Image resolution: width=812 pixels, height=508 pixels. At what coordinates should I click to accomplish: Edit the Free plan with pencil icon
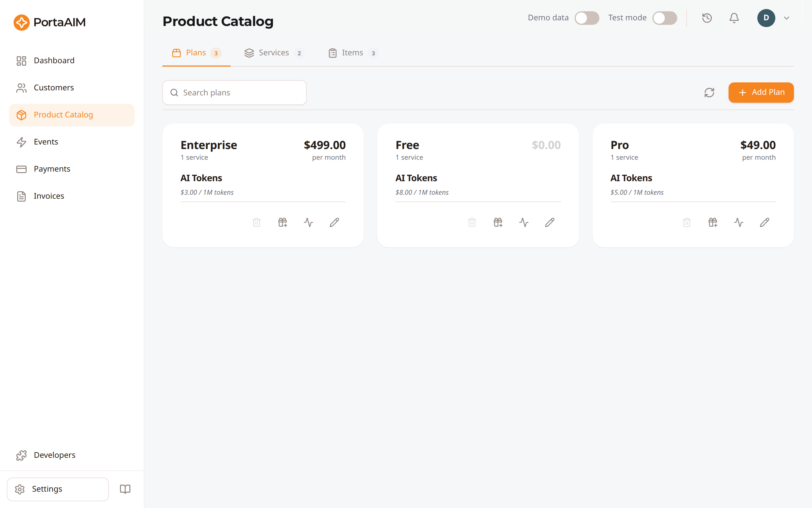coord(550,222)
